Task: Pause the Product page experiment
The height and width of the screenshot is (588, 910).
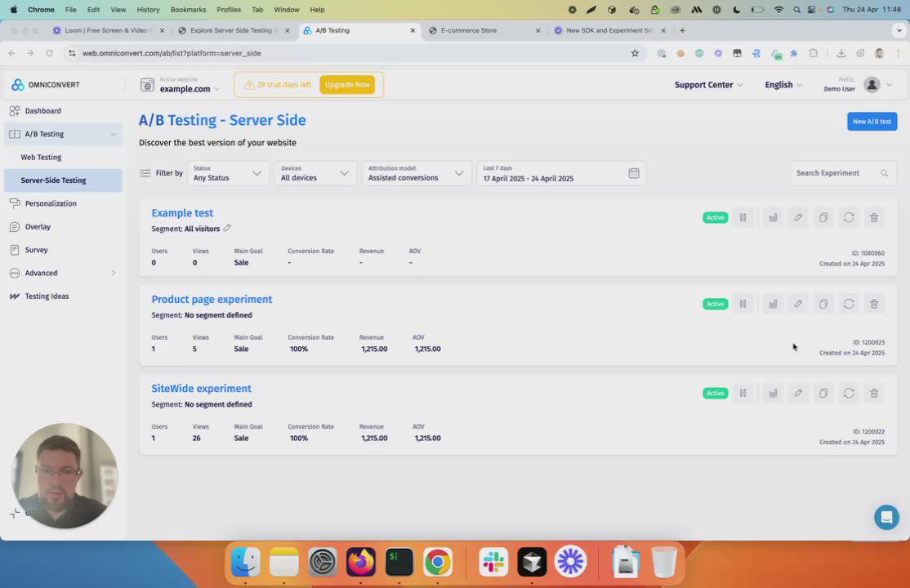Action: (743, 304)
